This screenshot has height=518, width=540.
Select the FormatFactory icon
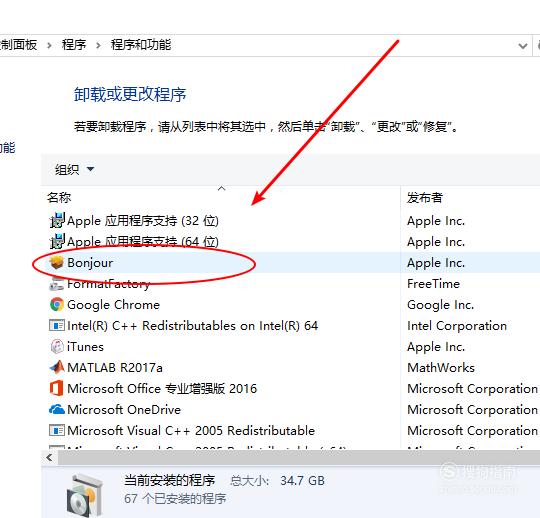[x=56, y=284]
